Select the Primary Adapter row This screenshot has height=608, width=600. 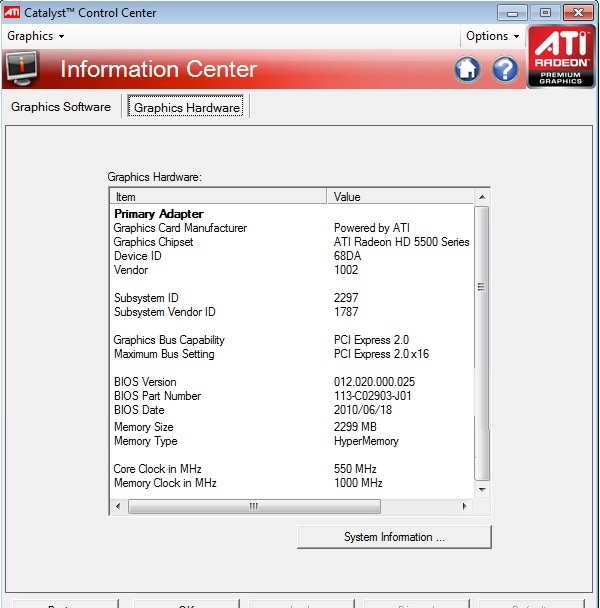click(x=292, y=214)
